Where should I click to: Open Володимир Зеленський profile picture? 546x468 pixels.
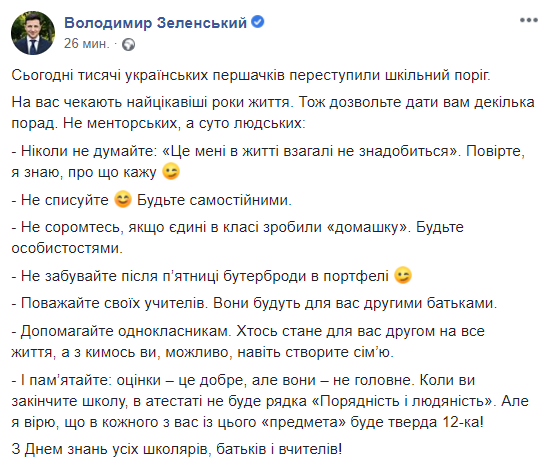coord(33,33)
